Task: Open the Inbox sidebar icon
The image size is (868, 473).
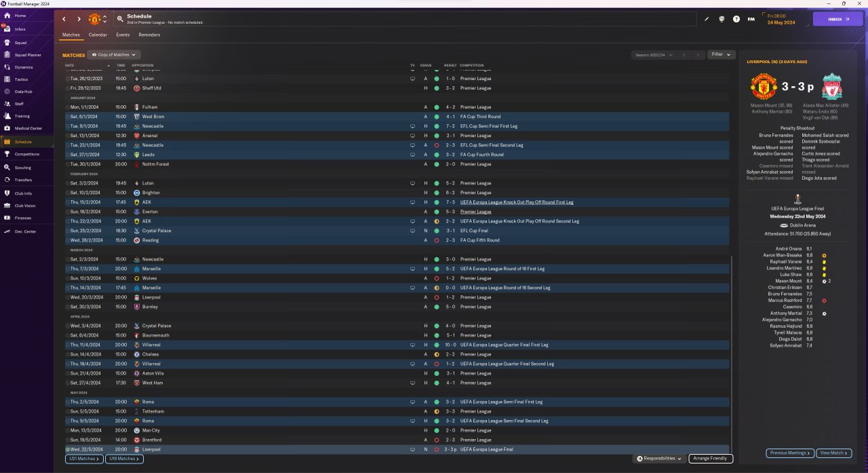Action: pyautogui.click(x=7, y=29)
